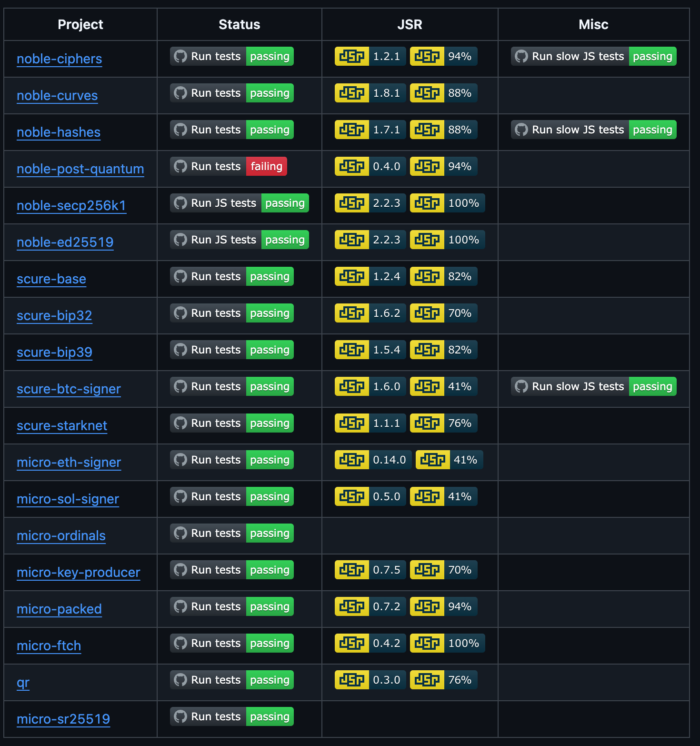Click micro-packed Run tests passing badge
Screen dimensions: 700x746
point(232,606)
